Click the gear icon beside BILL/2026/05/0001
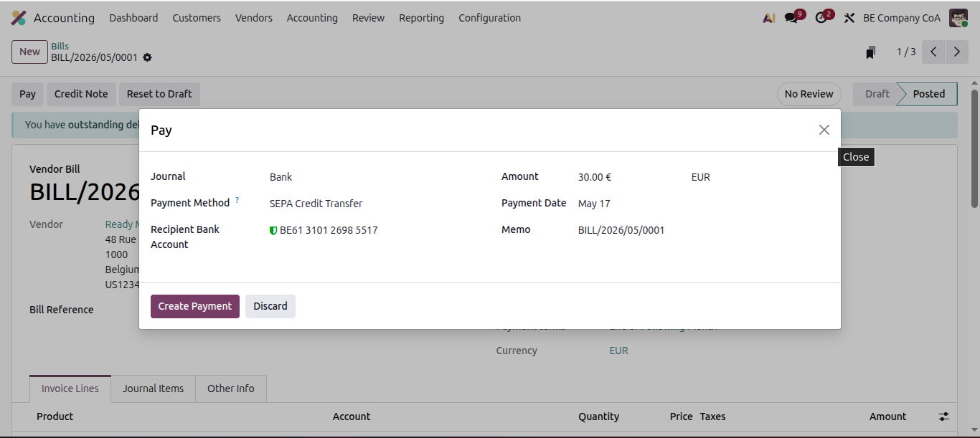 pyautogui.click(x=148, y=57)
